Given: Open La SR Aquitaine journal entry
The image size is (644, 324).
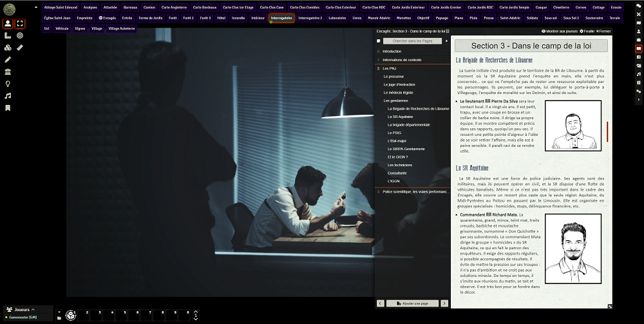Looking at the screenshot, I should point(400,117).
